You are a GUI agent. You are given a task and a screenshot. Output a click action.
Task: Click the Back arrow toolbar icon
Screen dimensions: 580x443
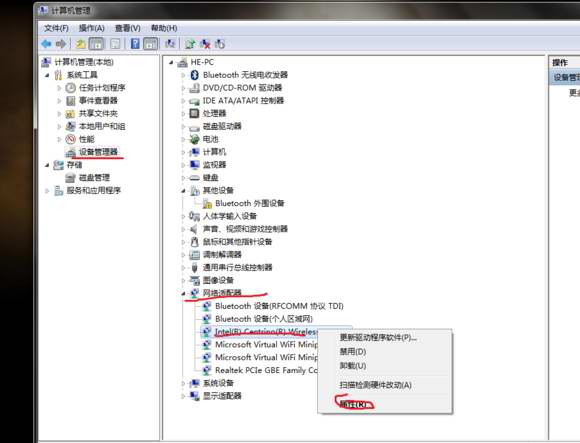pyautogui.click(x=46, y=44)
